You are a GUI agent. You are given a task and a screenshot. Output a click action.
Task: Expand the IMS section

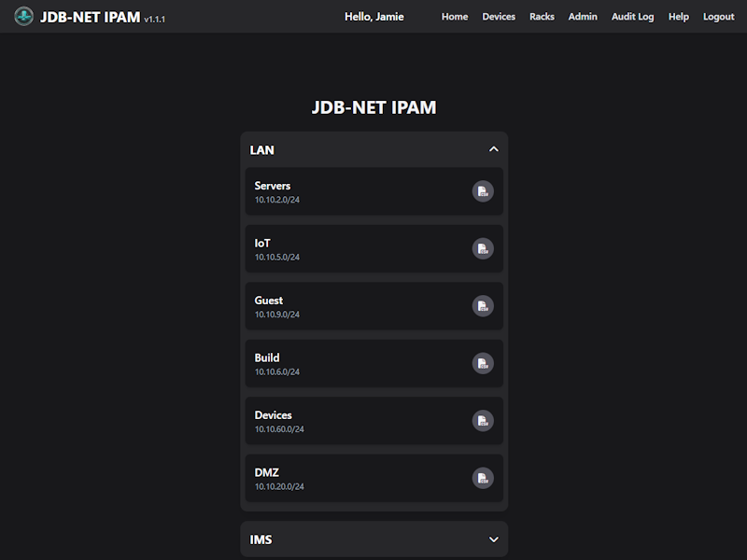[x=493, y=539]
